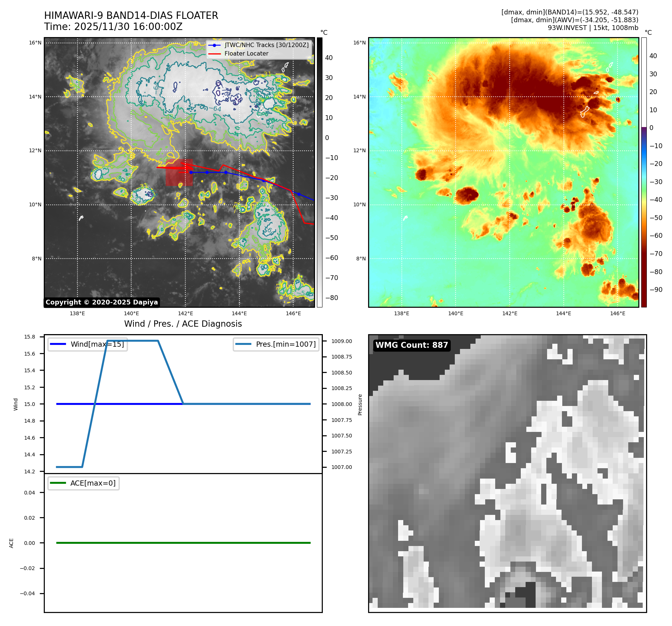672x626 pixels.
Task: Click the line sample beside Pres.[min=1007]
Action: (x=243, y=344)
